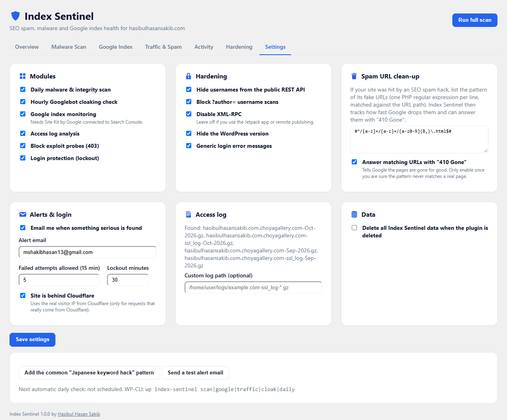Click the Access log document icon
This screenshot has height=420, width=507.
(189, 214)
